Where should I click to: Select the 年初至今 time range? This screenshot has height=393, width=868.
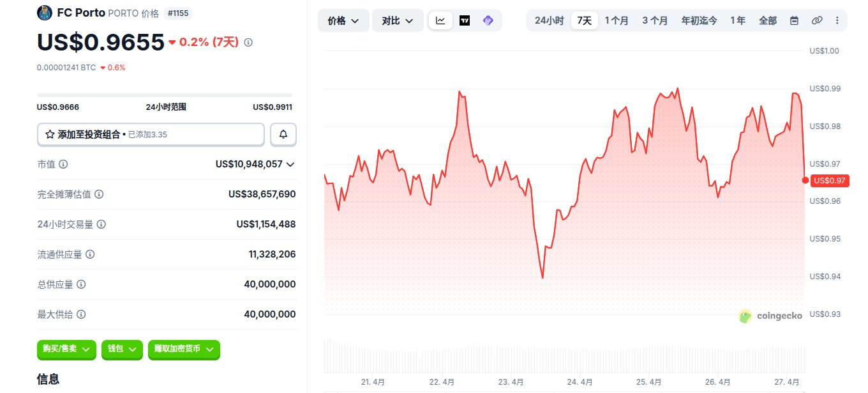click(699, 20)
